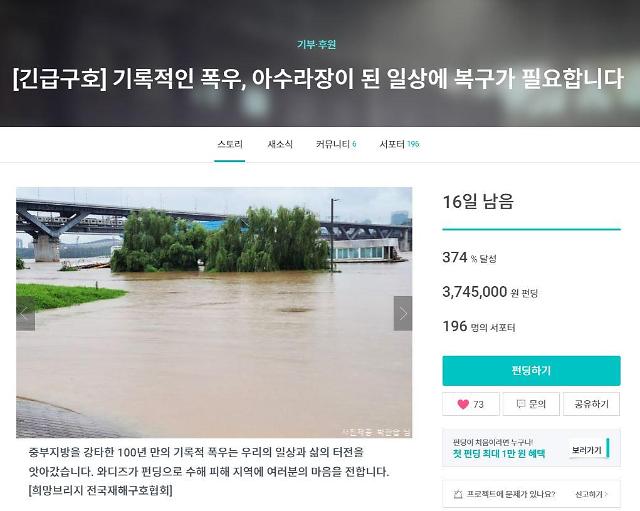
Task: Click the 공유하기 button
Action: point(591,404)
